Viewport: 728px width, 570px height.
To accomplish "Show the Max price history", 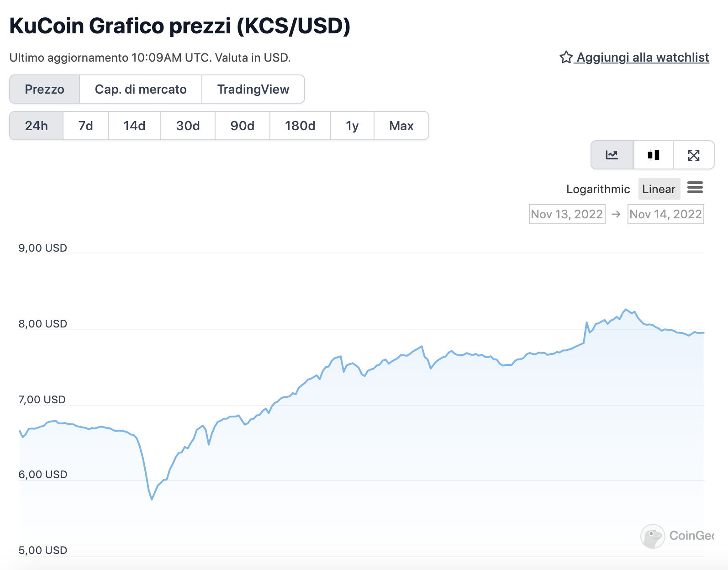I will click(x=401, y=126).
